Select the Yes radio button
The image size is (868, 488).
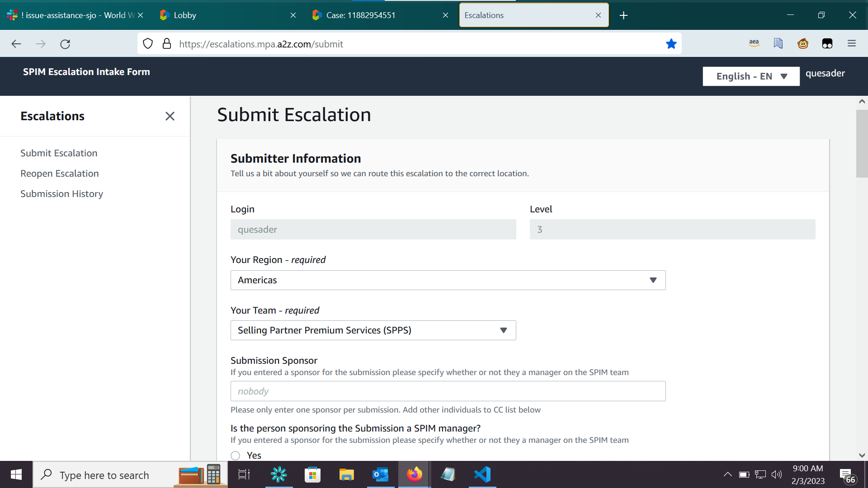(x=236, y=455)
